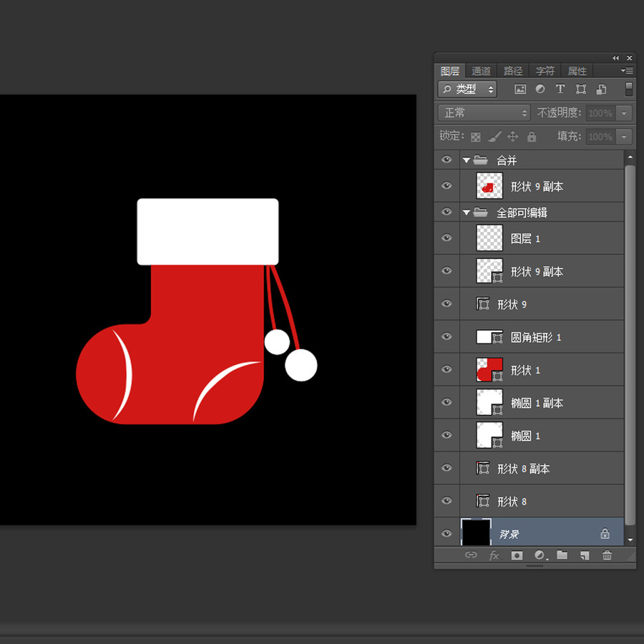Hide the 全部可编辑 group
The image size is (644, 644).
(447, 212)
